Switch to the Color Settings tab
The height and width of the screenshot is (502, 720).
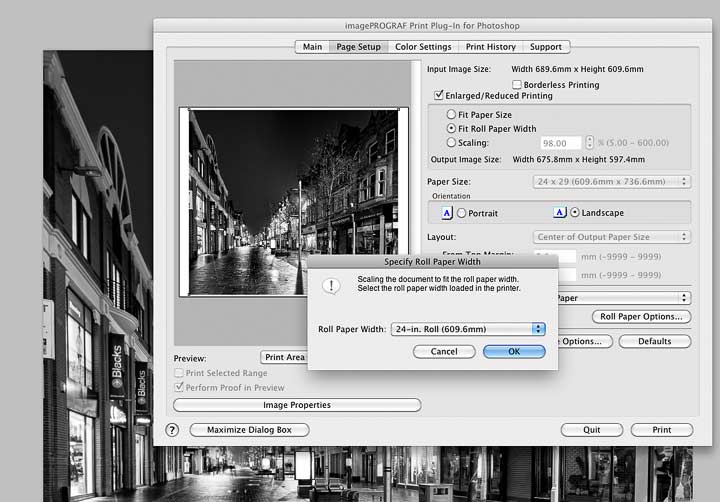pos(423,47)
